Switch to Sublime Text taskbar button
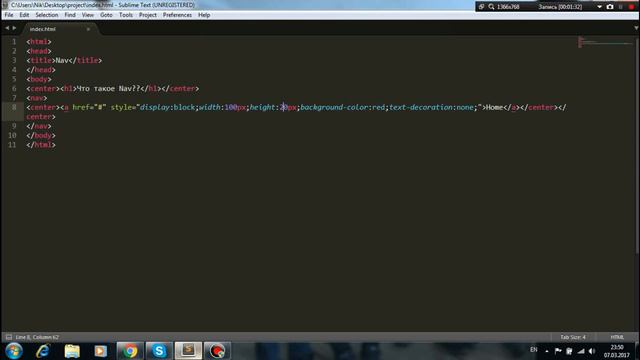 click(x=188, y=351)
